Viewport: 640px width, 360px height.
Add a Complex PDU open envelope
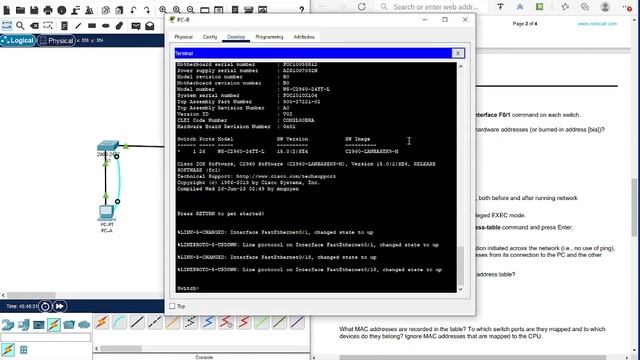(x=150, y=26)
